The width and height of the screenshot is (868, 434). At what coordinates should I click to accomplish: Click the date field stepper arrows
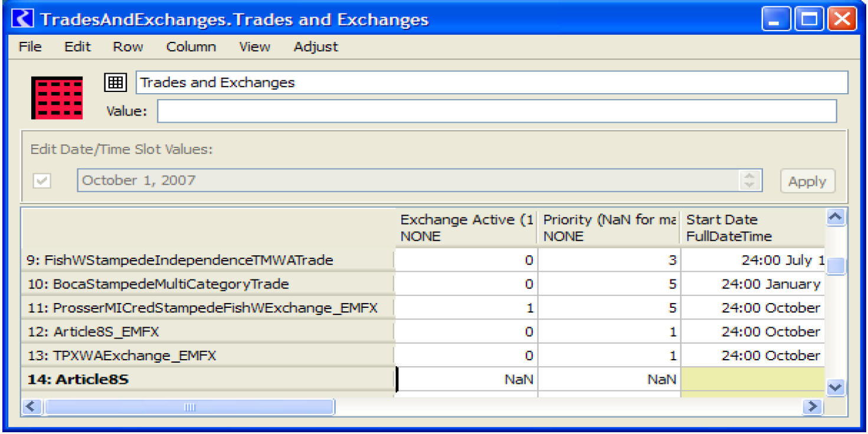[749, 180]
